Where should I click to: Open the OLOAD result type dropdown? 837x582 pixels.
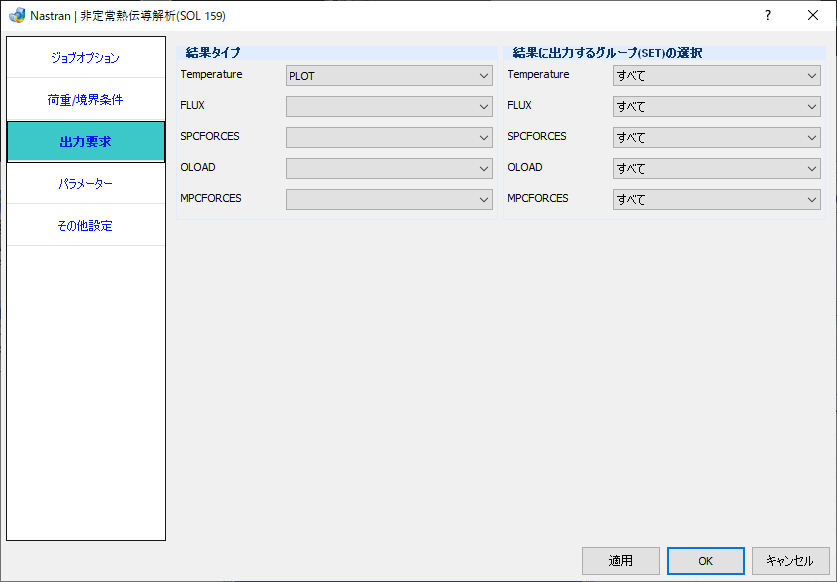click(x=389, y=169)
